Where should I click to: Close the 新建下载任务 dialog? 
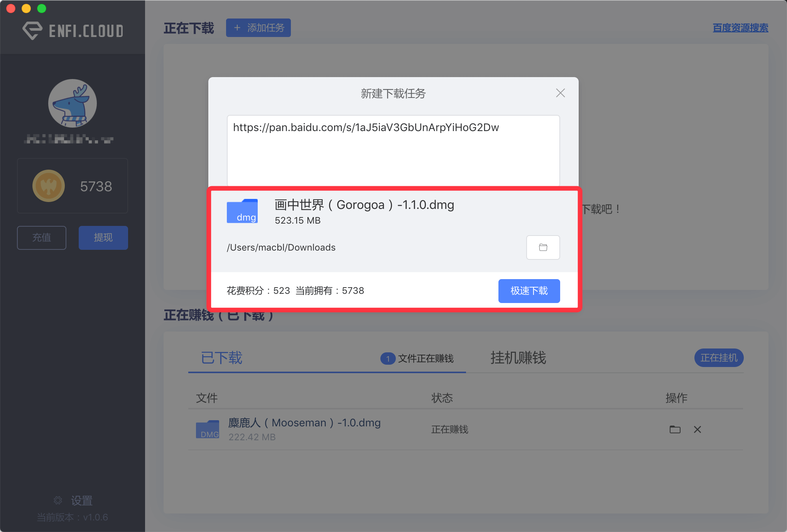561,93
